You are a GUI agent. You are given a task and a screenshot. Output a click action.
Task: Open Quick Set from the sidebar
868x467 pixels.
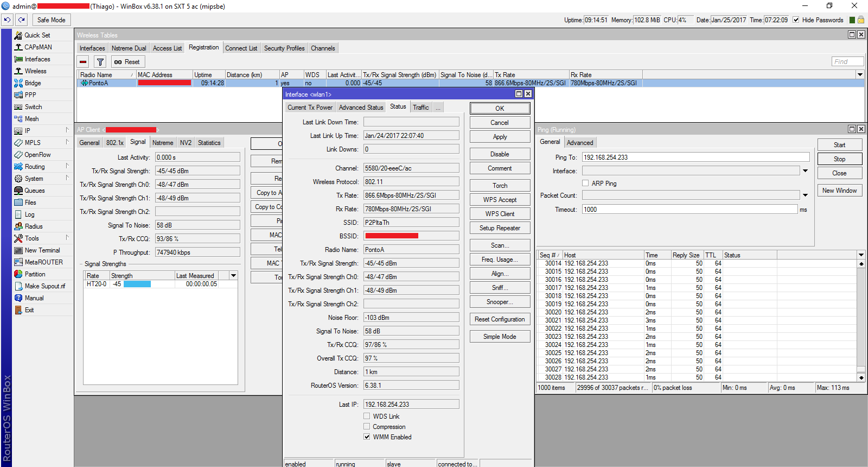pos(36,35)
